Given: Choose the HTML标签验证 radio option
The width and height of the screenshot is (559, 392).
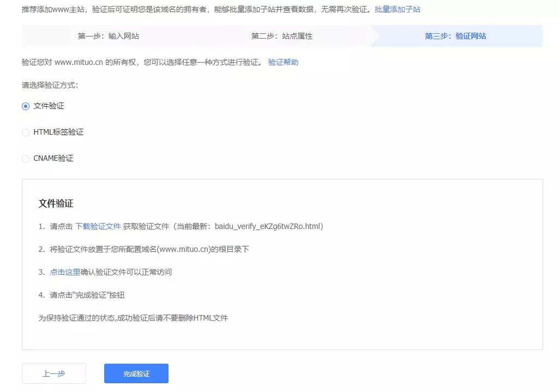Looking at the screenshot, I should [x=26, y=132].
